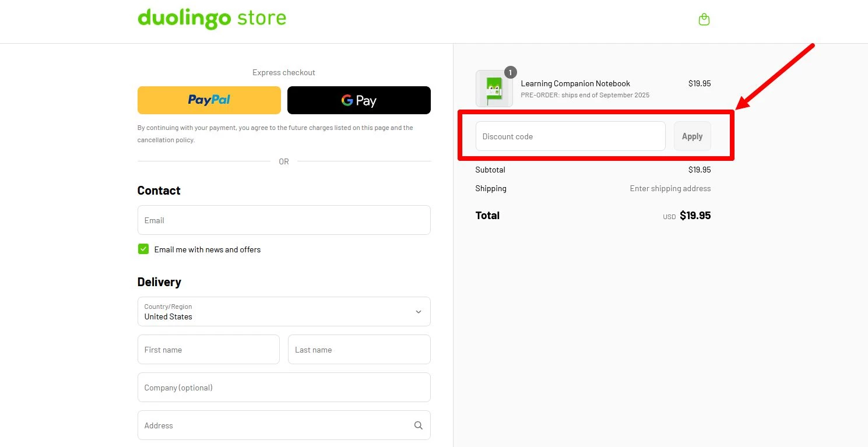Click into the First name field
This screenshot has width=868, height=447.
click(208, 350)
